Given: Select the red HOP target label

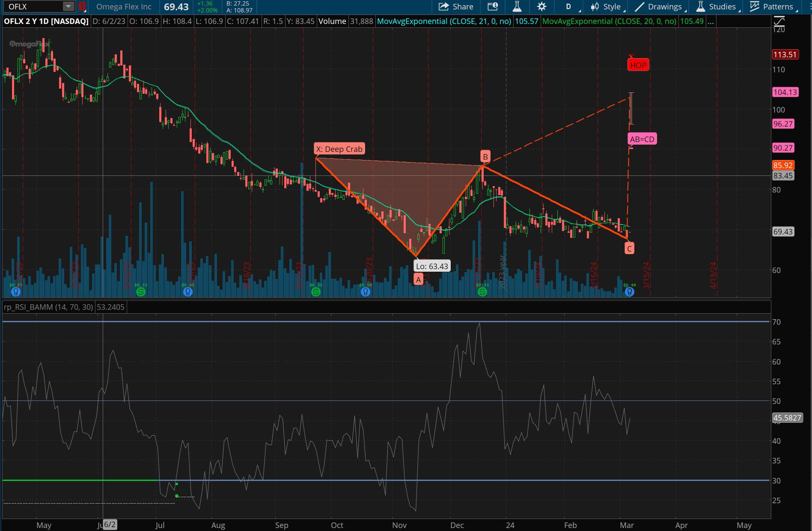Looking at the screenshot, I should pos(638,65).
